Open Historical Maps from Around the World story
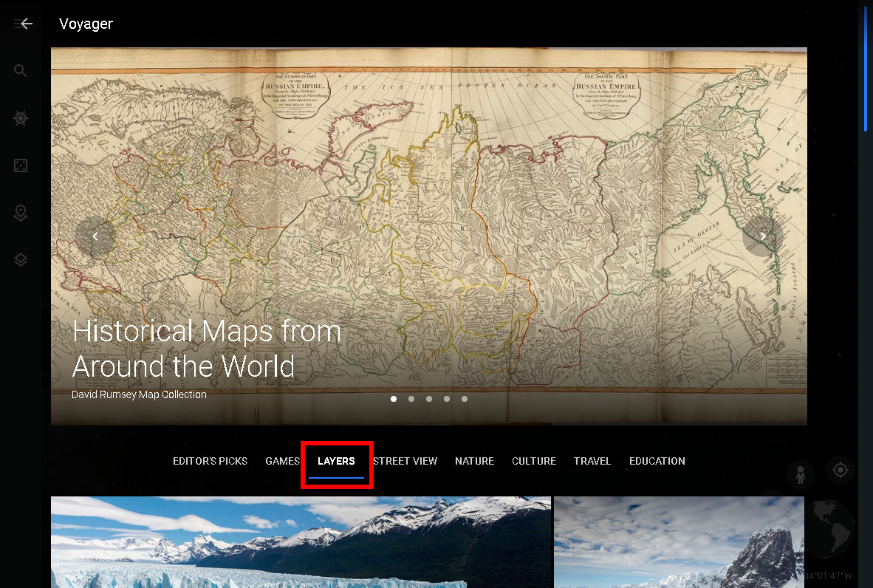Screen dimensions: 873x588 point(207,349)
